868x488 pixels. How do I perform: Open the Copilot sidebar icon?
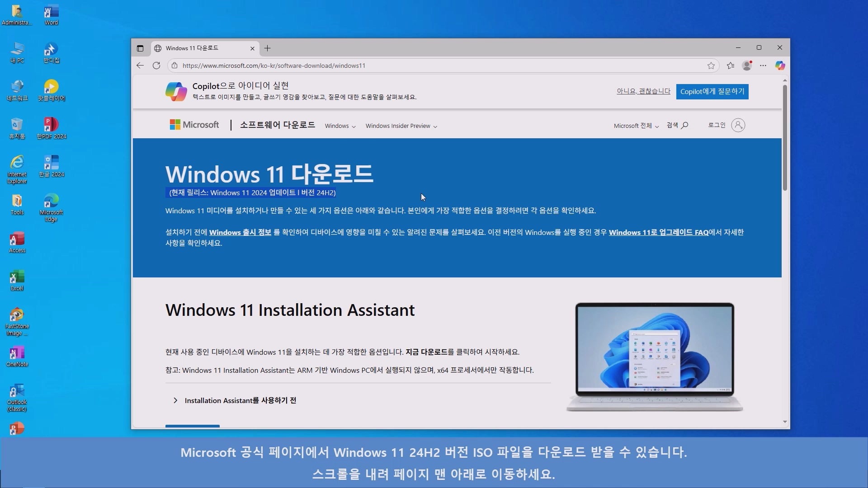pyautogui.click(x=780, y=66)
